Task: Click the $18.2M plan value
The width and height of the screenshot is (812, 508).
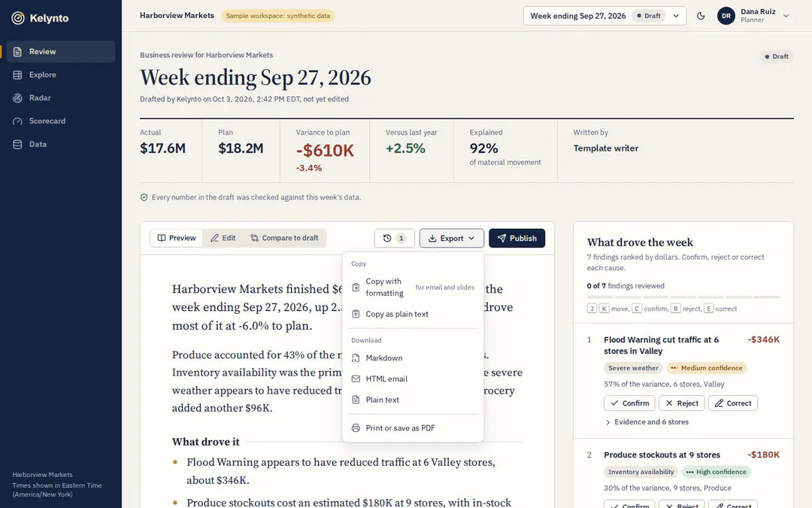Action: pos(241,149)
